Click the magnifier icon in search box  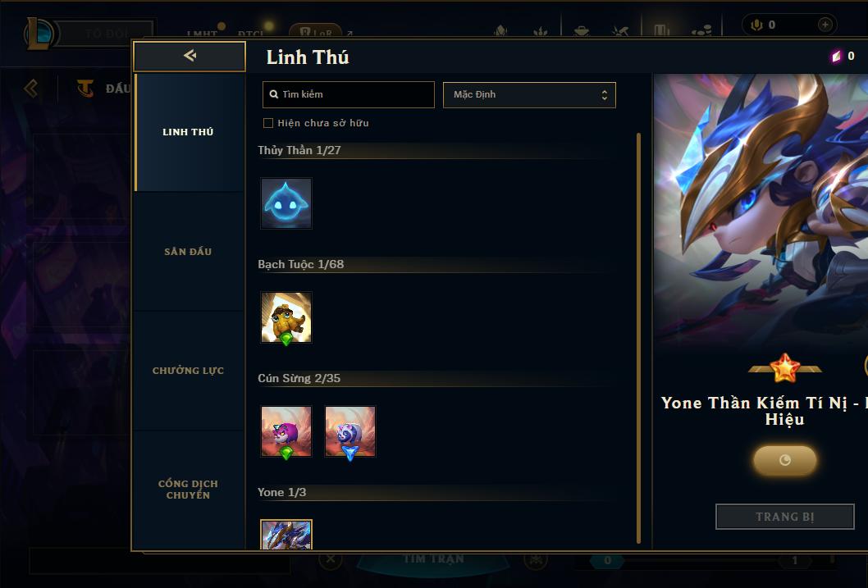tap(273, 94)
